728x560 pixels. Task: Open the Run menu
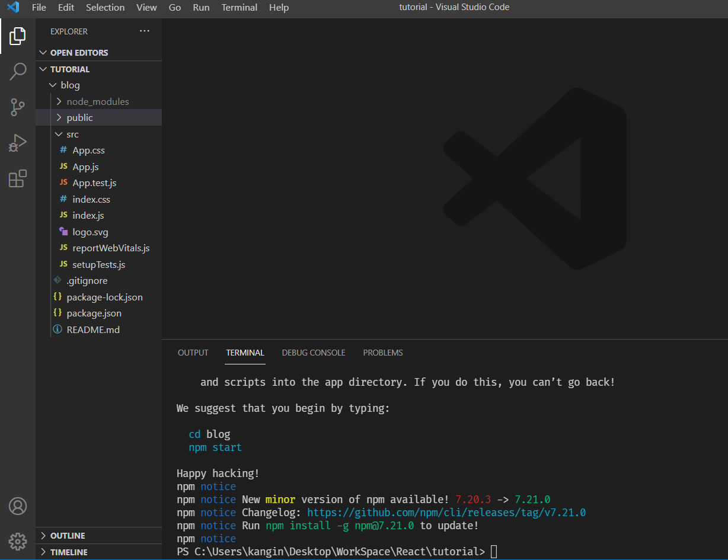click(201, 8)
